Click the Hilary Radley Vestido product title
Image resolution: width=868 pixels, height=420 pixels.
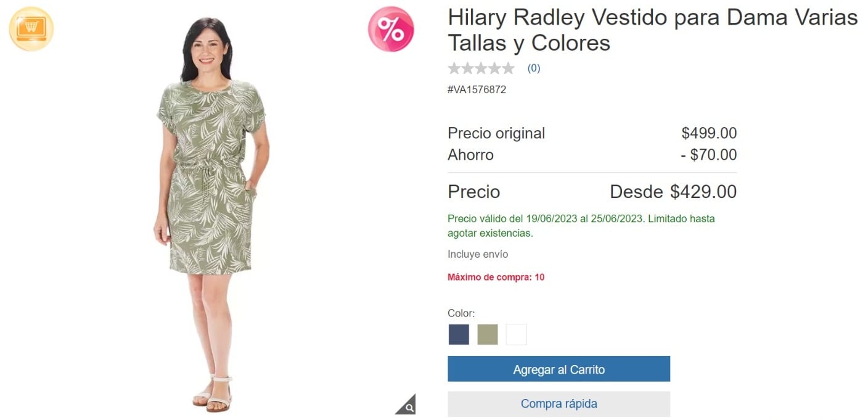click(x=652, y=30)
